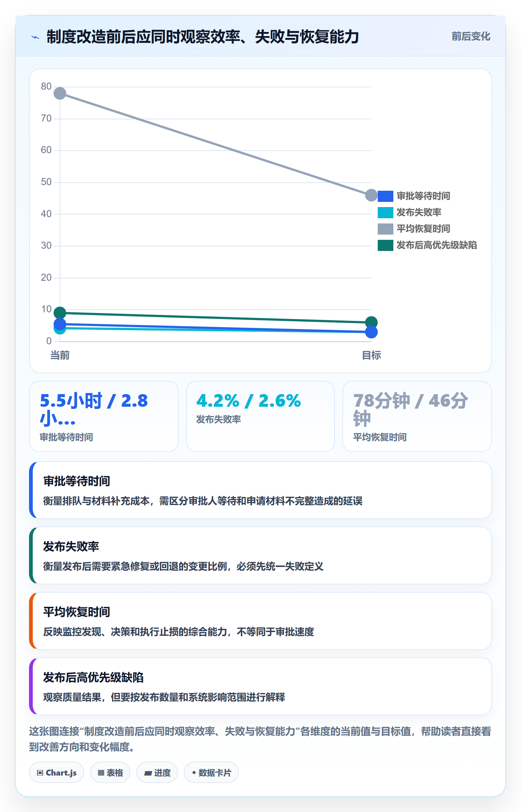
Task: Click the text 衡量排队与材料补充成本
Action: [96, 501]
